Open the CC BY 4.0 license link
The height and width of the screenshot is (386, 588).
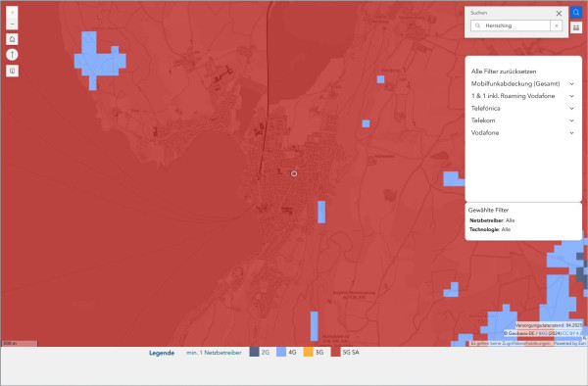[x=572, y=333]
